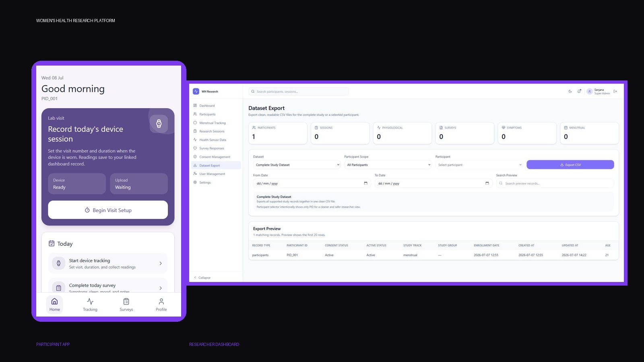Click the STUDY TRACK column header
This screenshot has height=362, width=644.
click(x=413, y=245)
